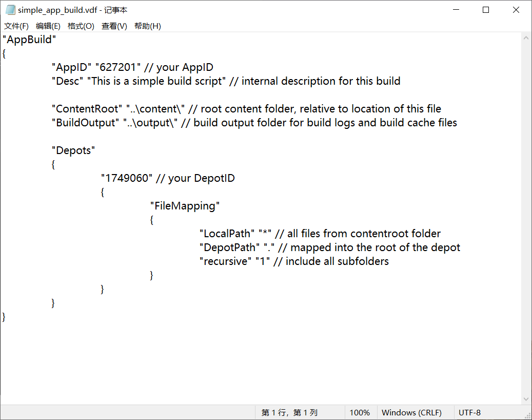Viewport: 532px width, 420px height.
Task: Click the "LocalPath" key
Action: 227,234
